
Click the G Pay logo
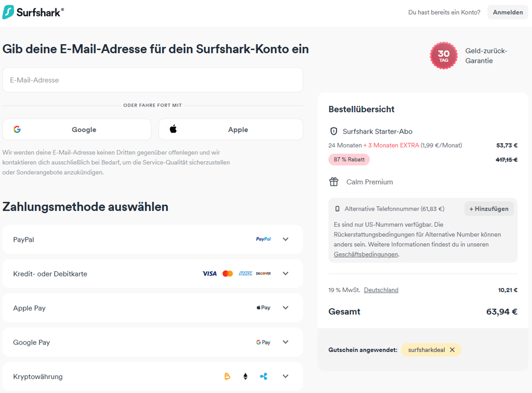[x=263, y=342]
